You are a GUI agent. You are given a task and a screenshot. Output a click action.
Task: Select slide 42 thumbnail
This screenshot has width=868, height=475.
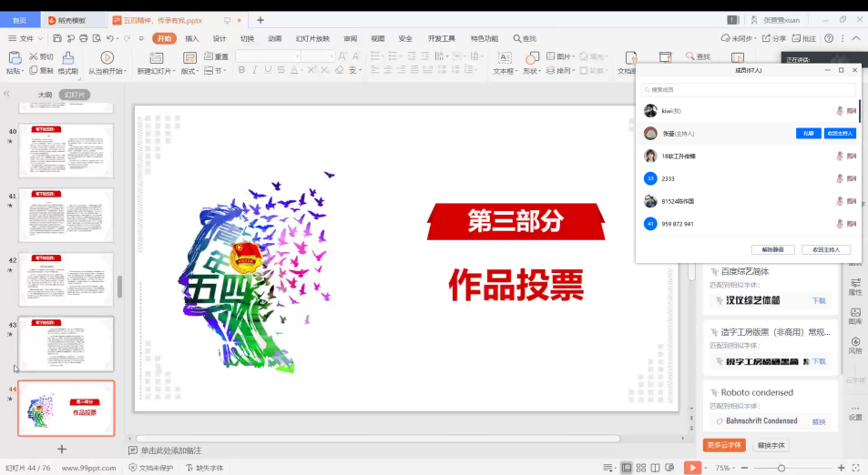[66, 279]
